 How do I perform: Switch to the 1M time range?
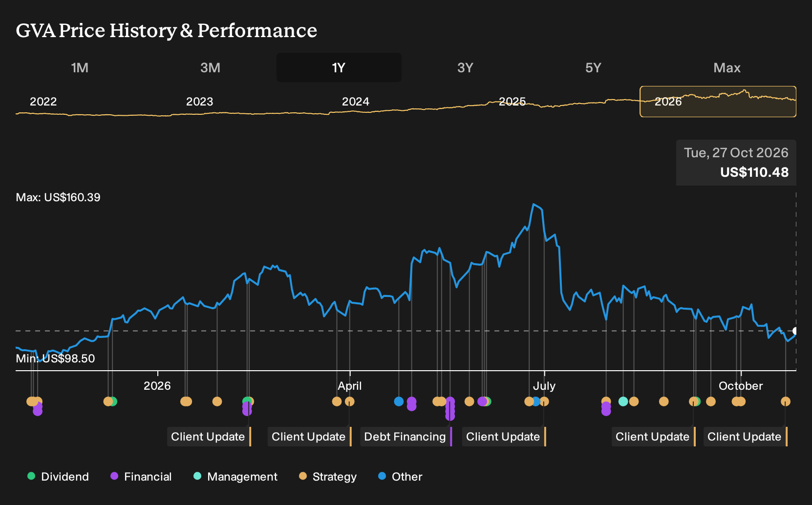(80, 67)
